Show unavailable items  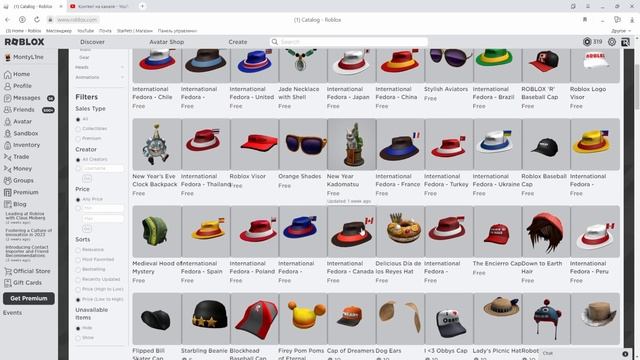tap(78, 338)
